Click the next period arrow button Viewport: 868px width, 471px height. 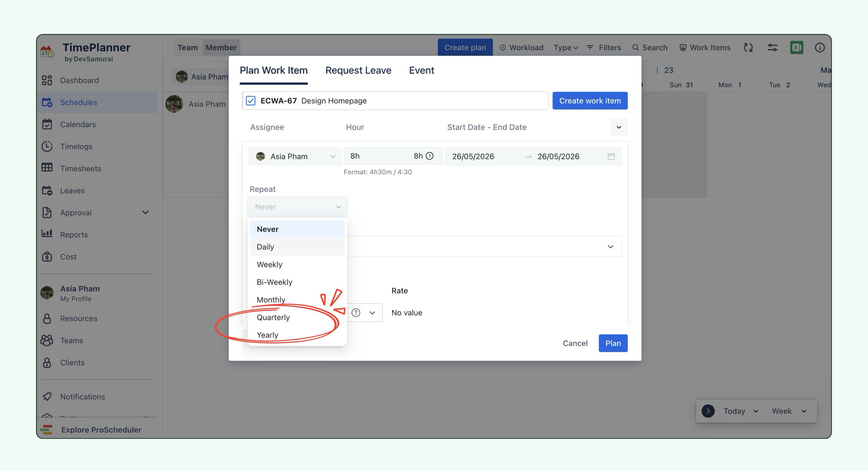[x=708, y=411]
